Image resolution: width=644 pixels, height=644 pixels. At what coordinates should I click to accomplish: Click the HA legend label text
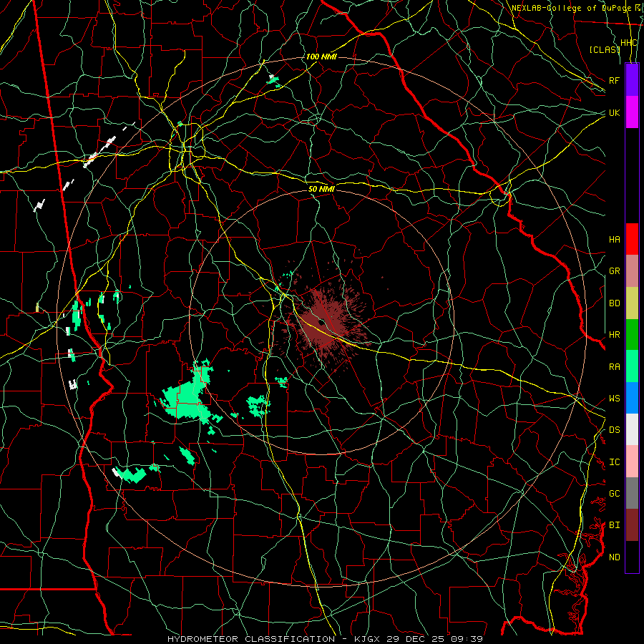click(614, 239)
